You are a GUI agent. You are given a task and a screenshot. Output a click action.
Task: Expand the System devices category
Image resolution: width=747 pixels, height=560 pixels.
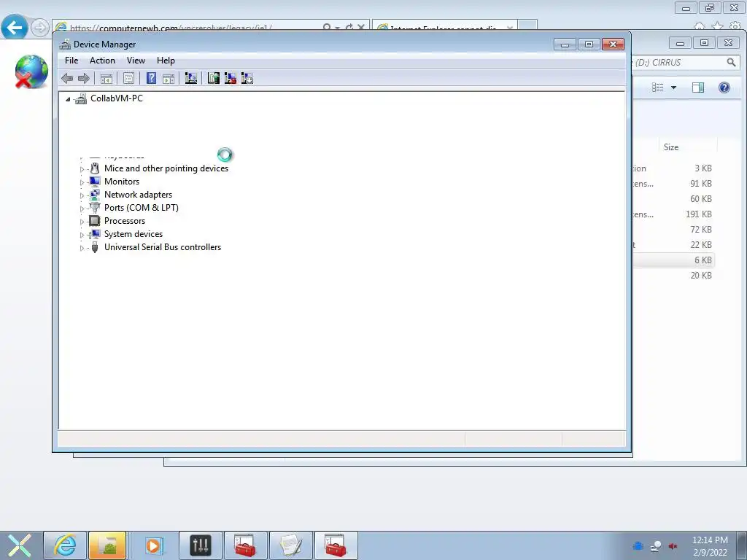click(82, 235)
